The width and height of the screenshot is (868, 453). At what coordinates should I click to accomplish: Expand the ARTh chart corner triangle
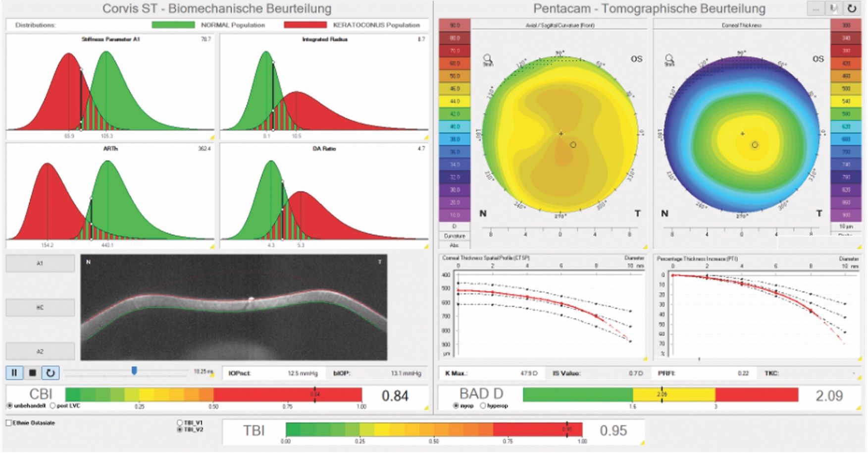(x=212, y=246)
